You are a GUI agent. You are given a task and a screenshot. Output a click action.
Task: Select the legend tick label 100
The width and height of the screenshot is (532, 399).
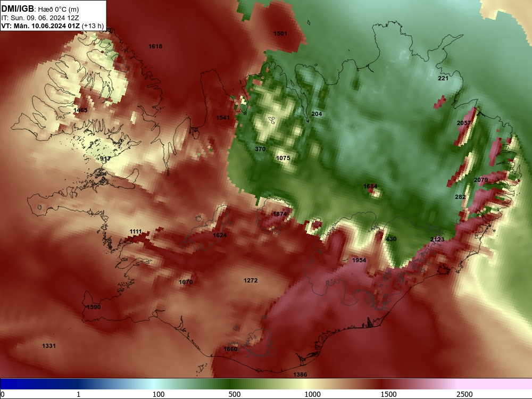pyautogui.click(x=159, y=394)
